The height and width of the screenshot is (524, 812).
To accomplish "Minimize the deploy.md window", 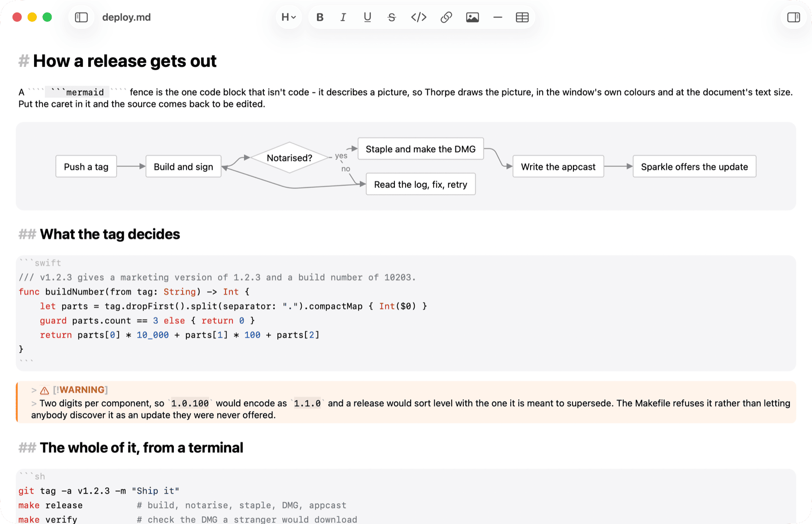I will point(32,17).
